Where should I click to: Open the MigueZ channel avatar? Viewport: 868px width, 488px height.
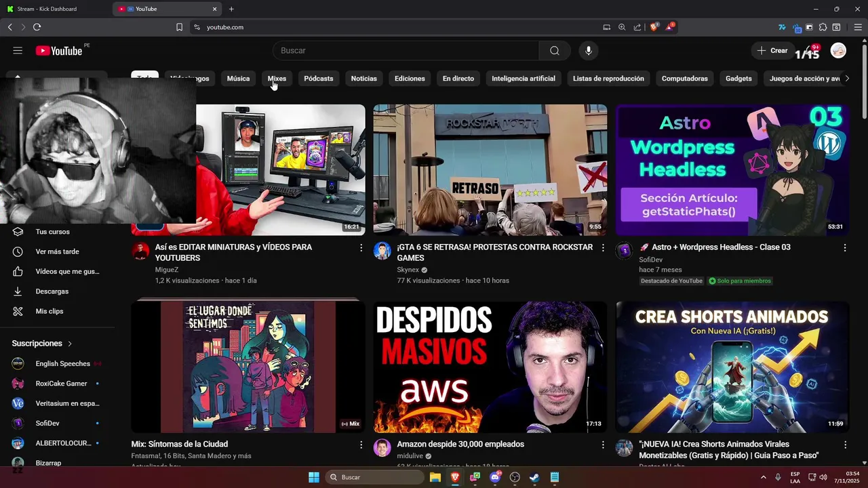tap(140, 251)
